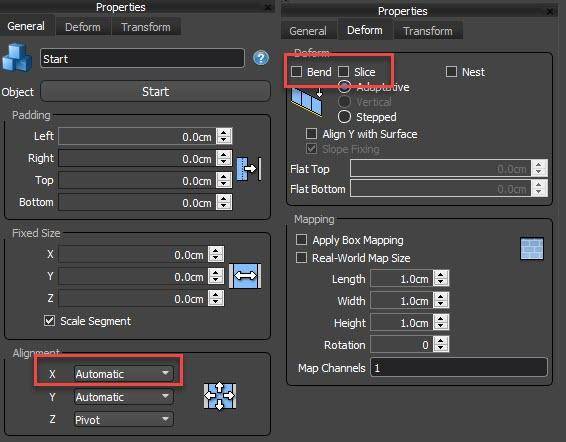Adjust the Padding Bottom spinner arrows
The width and height of the screenshot is (566, 442).
(224, 202)
